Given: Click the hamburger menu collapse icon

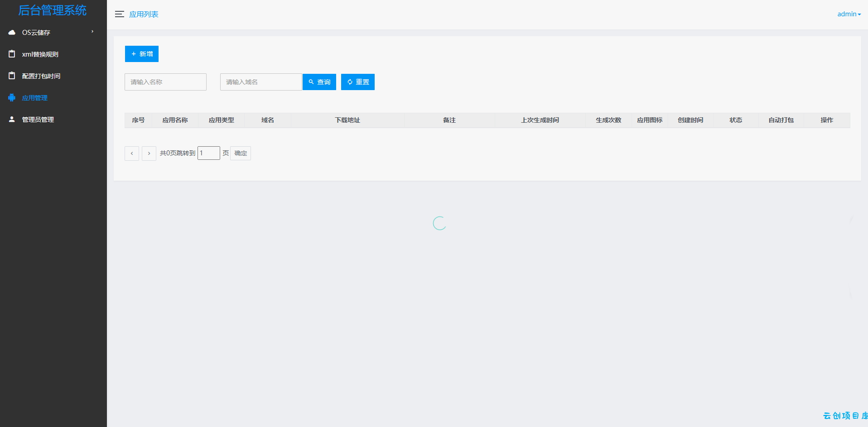Looking at the screenshot, I should [x=120, y=14].
